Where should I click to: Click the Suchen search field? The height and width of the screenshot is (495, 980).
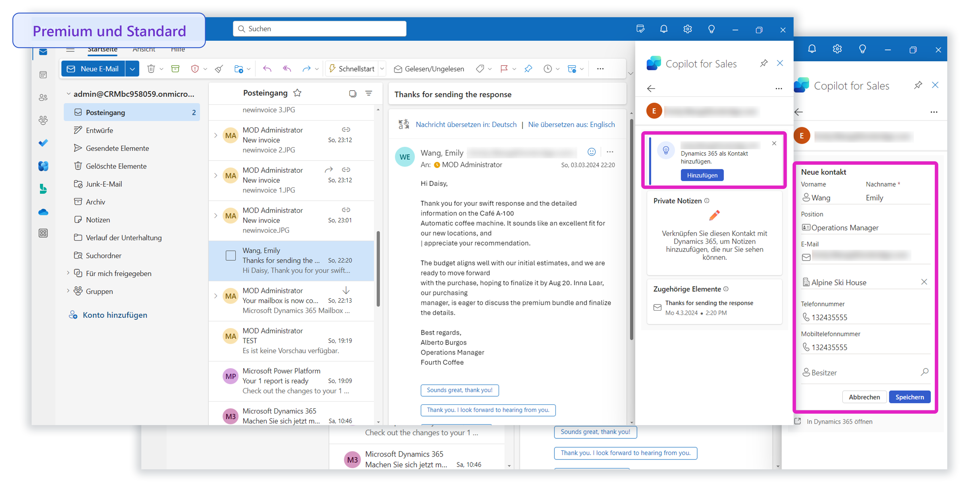click(x=320, y=29)
